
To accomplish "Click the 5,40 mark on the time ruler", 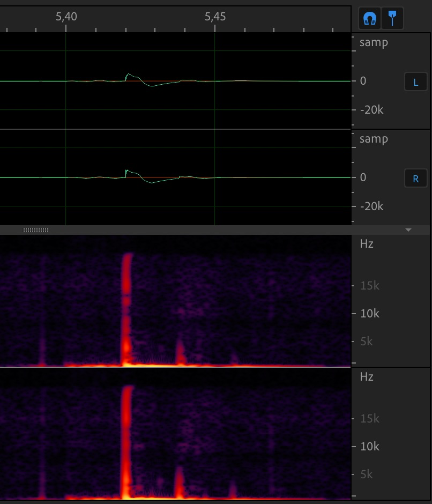I will 66,17.
